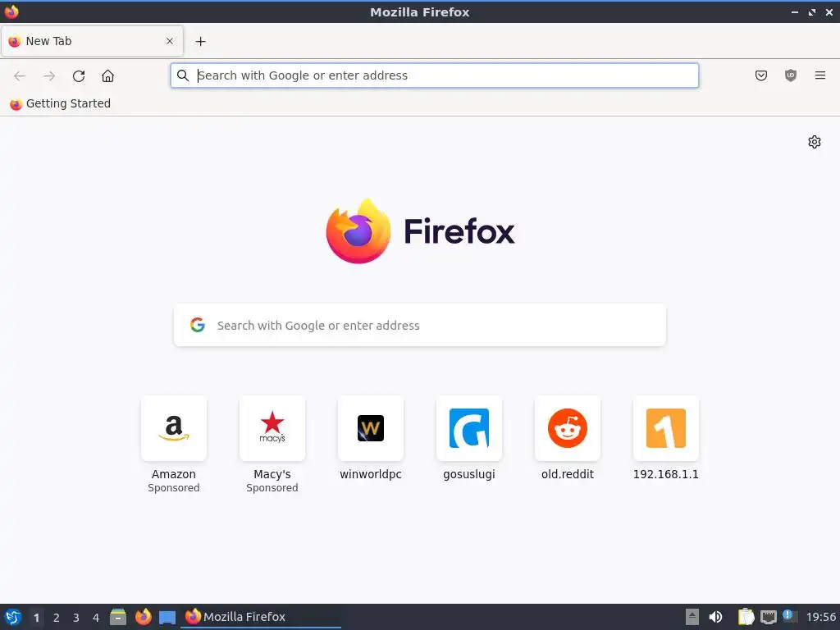Screen dimensions: 840x630
Task: Open the clipboard manager tray icon
Action: point(746,617)
